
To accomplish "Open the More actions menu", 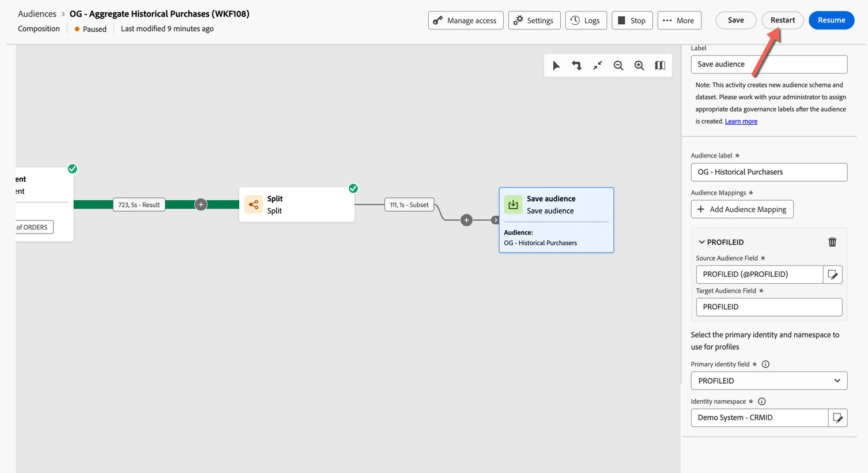I will (679, 20).
